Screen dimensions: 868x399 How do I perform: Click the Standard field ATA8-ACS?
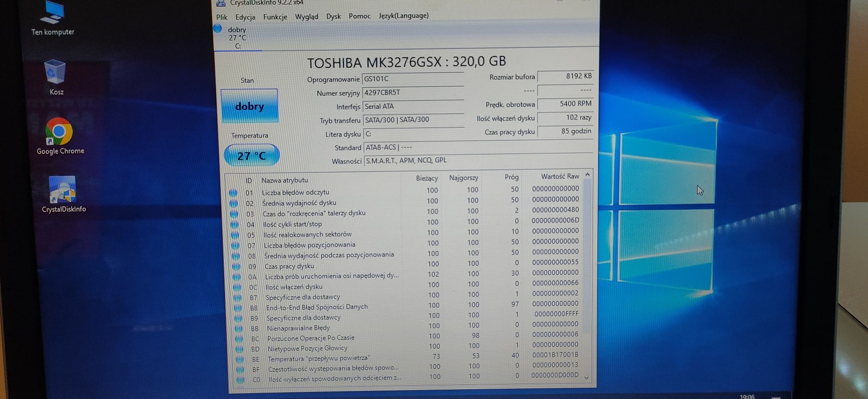[x=478, y=147]
